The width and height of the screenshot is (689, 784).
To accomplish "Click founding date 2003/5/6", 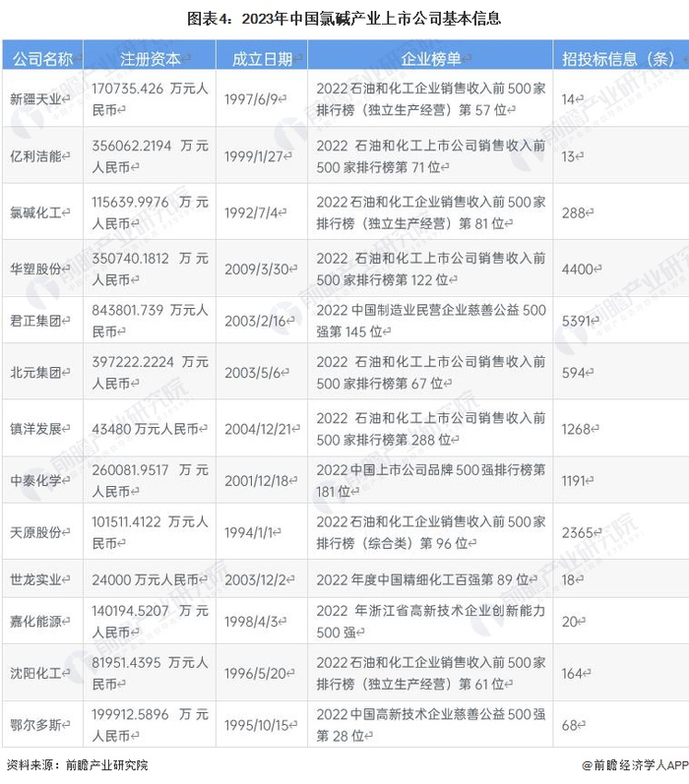I will (253, 373).
